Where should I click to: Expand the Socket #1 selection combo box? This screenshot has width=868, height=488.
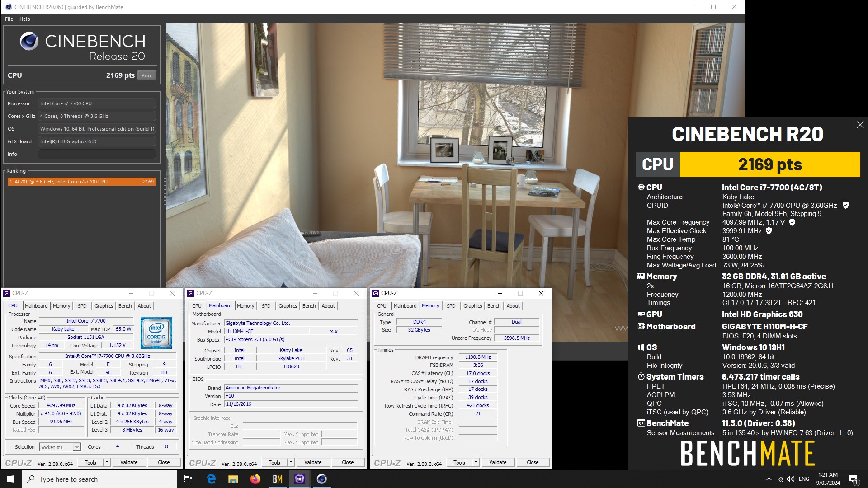pyautogui.click(x=60, y=447)
